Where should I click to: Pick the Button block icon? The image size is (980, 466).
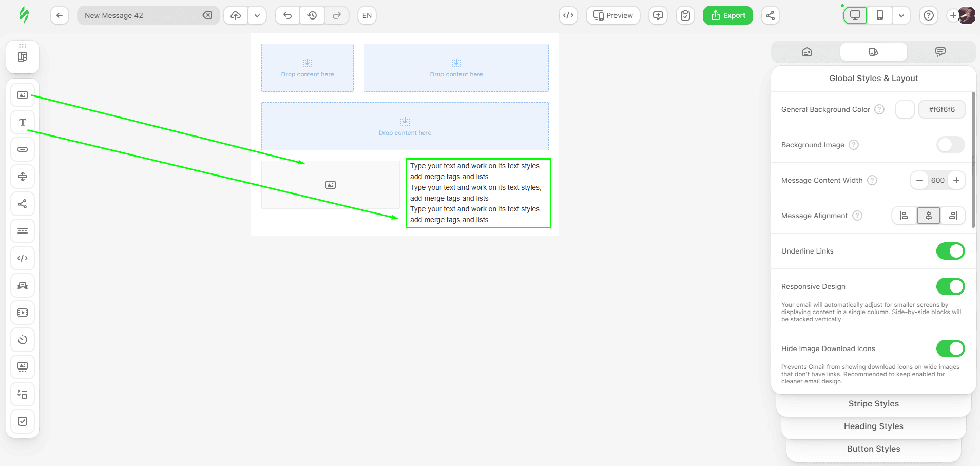click(x=23, y=149)
